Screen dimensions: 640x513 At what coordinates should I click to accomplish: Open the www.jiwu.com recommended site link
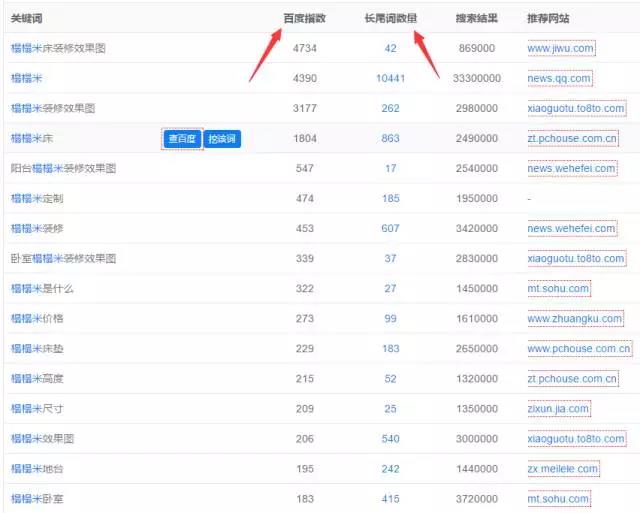(560, 48)
